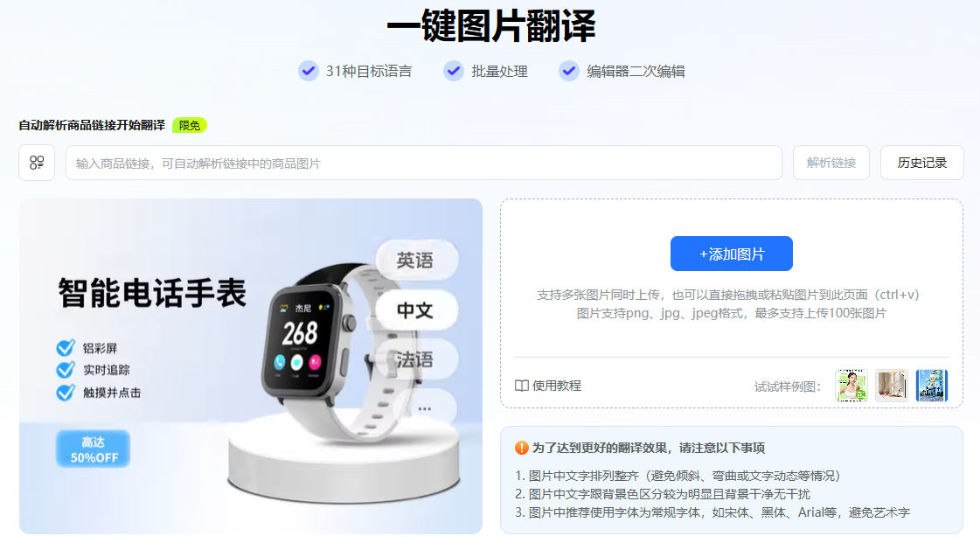Click the orange exclamation warning icon
Image resolution: width=980 pixels, height=550 pixels.
click(521, 448)
